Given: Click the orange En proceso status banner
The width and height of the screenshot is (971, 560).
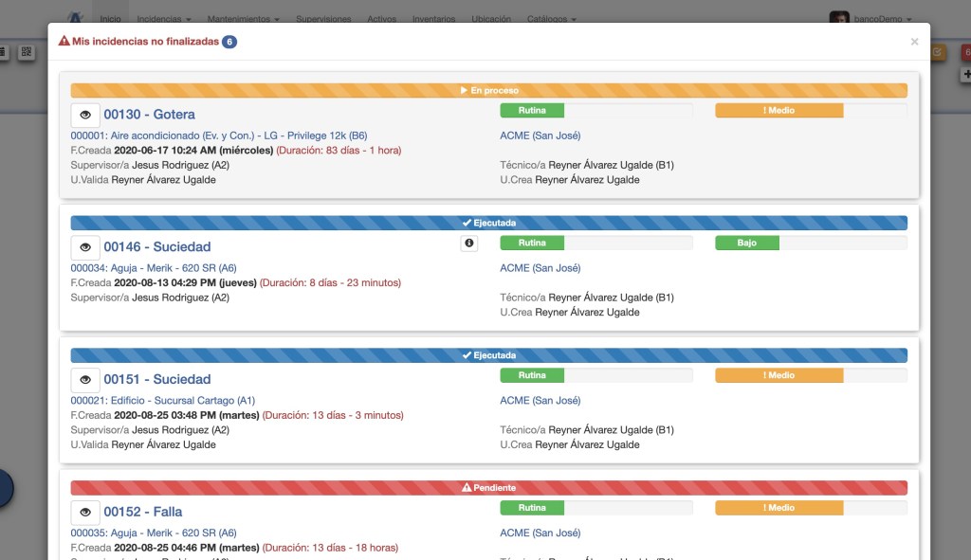Looking at the screenshot, I should (488, 91).
